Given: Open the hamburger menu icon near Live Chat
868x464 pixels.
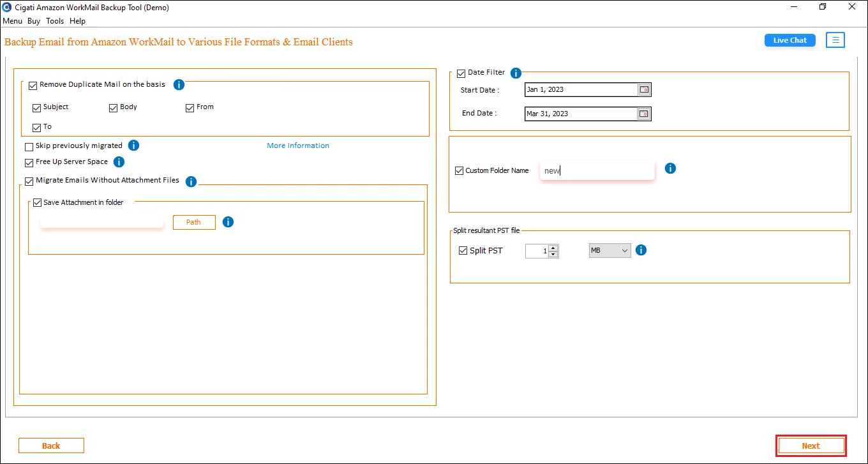Looking at the screenshot, I should [835, 40].
